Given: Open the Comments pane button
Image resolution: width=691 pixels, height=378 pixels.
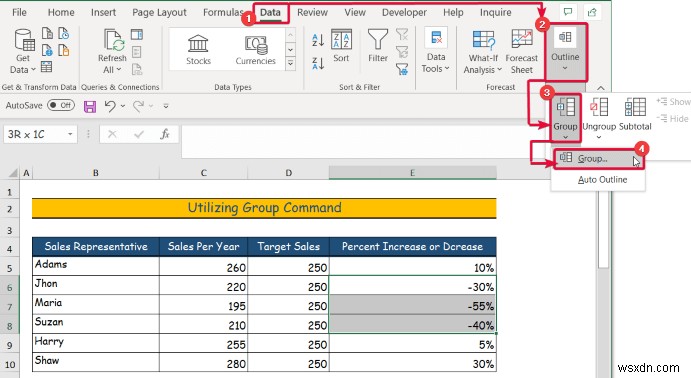Looking at the screenshot, I should coord(568,12).
